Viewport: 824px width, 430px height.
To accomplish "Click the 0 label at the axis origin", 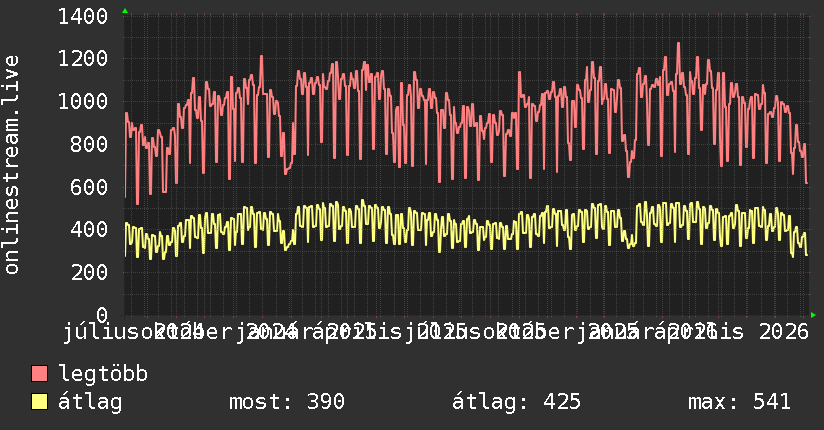I will (102, 315).
